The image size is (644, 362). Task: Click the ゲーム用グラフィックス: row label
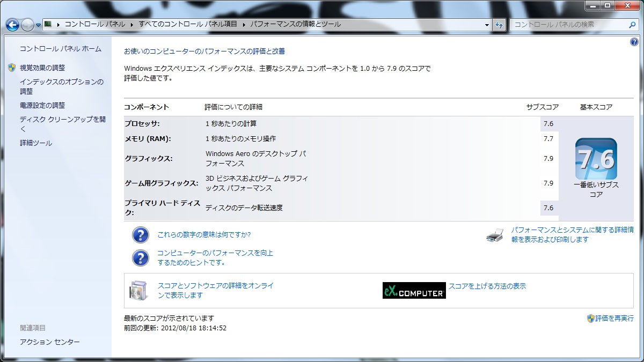pos(162,183)
